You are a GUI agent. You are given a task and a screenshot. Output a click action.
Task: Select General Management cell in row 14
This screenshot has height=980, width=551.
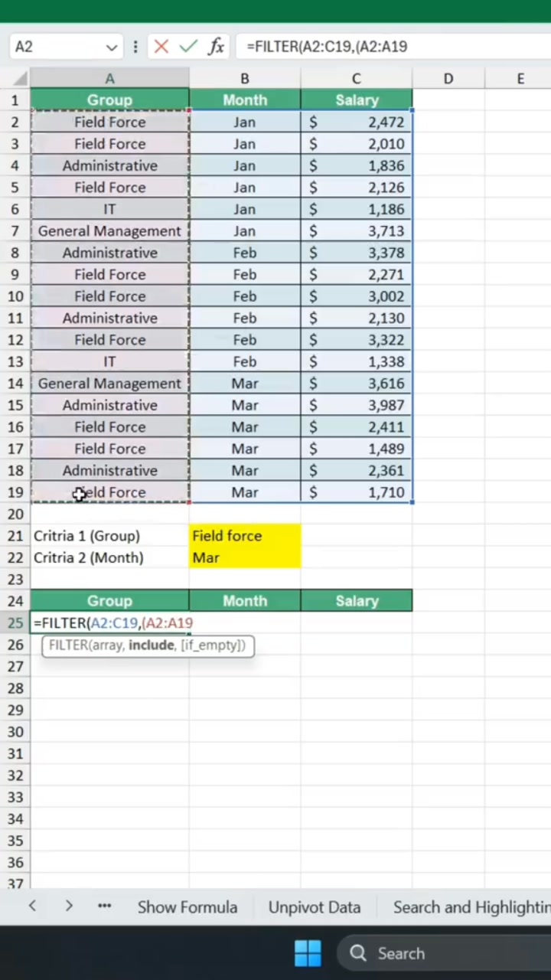click(109, 383)
